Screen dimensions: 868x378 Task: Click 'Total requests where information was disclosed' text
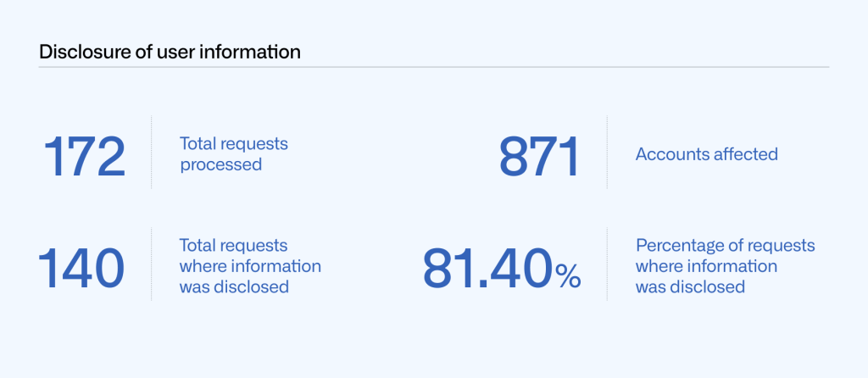250,266
